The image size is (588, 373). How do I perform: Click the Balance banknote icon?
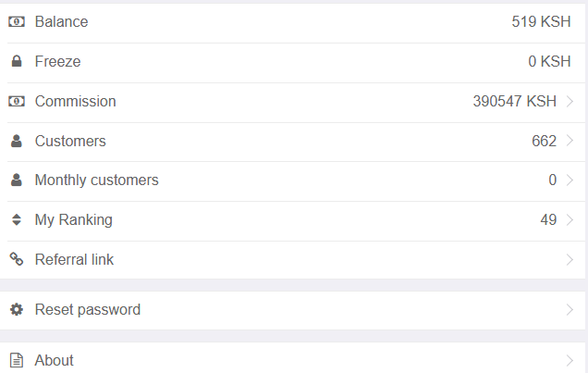[x=16, y=21]
